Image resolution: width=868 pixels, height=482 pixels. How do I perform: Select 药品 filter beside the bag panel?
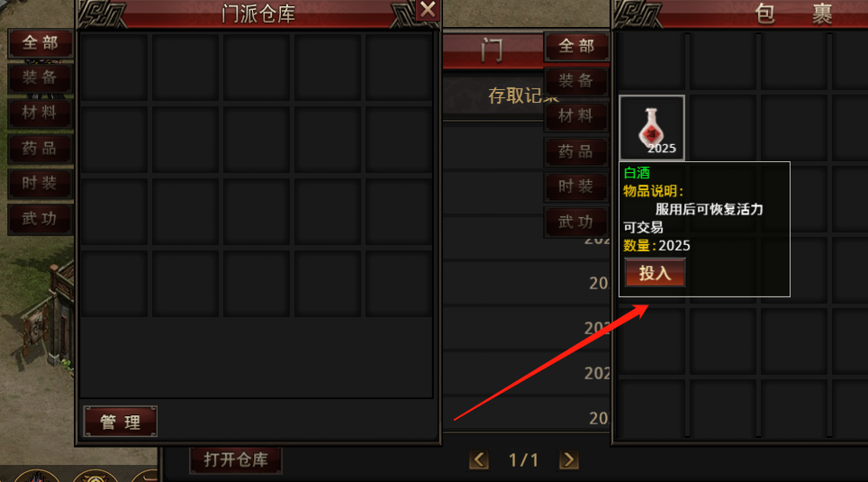tap(576, 151)
